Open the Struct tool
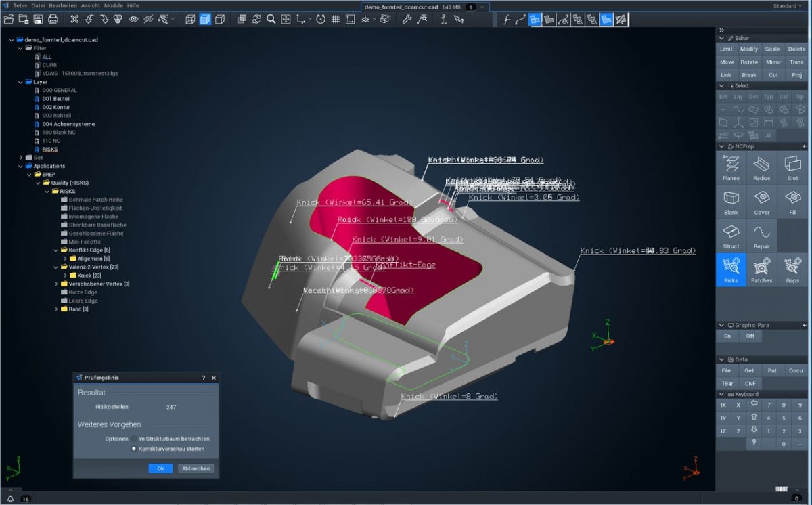812x505 pixels. [731, 235]
